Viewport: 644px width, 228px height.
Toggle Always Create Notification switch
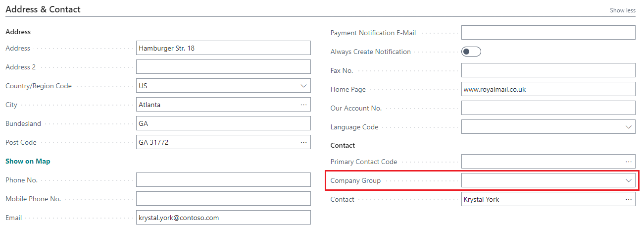click(x=471, y=52)
